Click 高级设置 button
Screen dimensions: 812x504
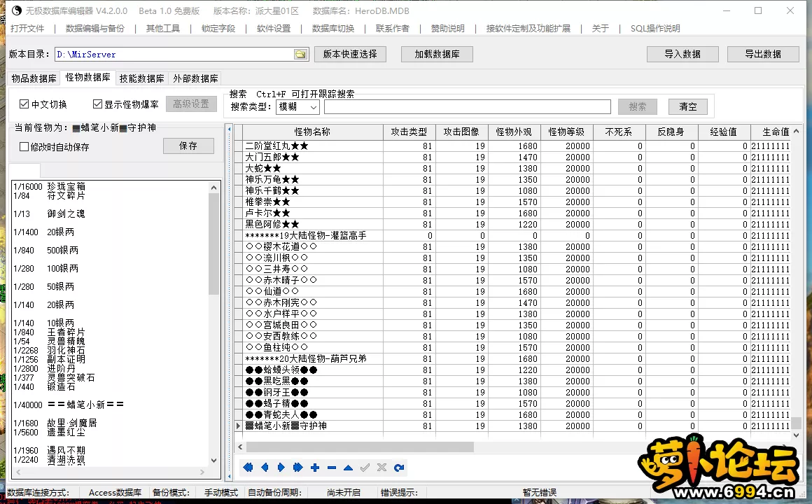pos(191,104)
